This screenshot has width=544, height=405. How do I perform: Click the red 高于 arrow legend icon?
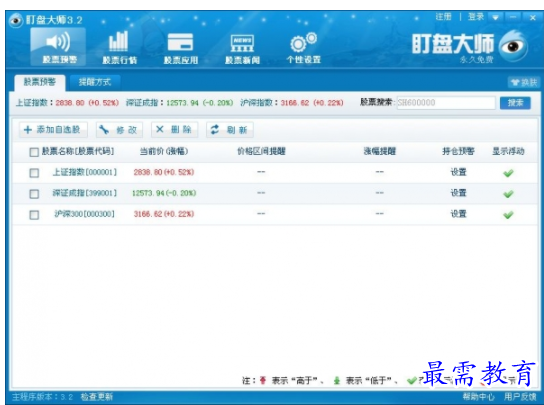[263, 381]
